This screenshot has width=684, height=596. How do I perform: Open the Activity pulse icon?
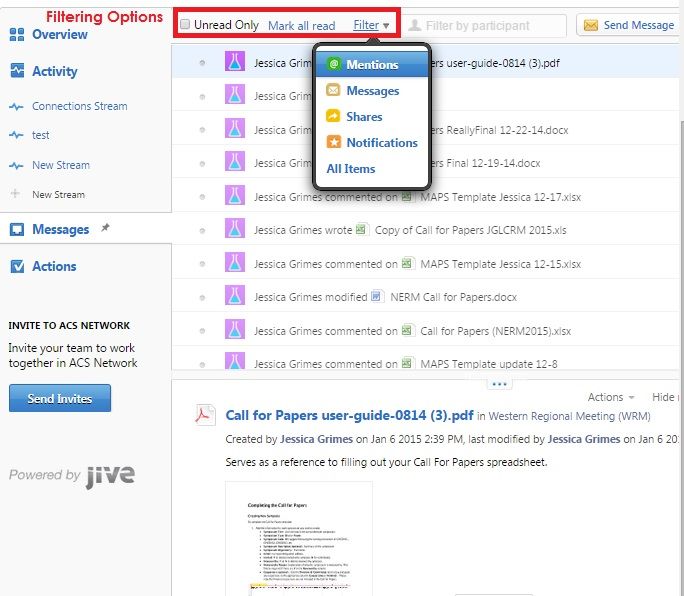(x=17, y=71)
